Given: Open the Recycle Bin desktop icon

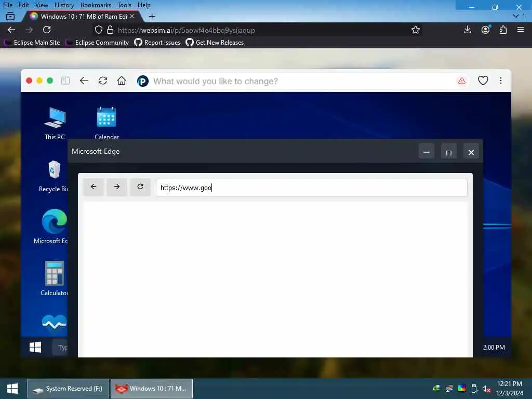Looking at the screenshot, I should click(54, 176).
